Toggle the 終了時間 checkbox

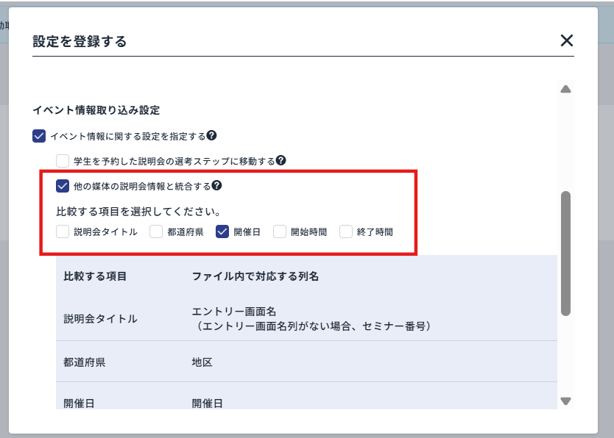pos(347,231)
